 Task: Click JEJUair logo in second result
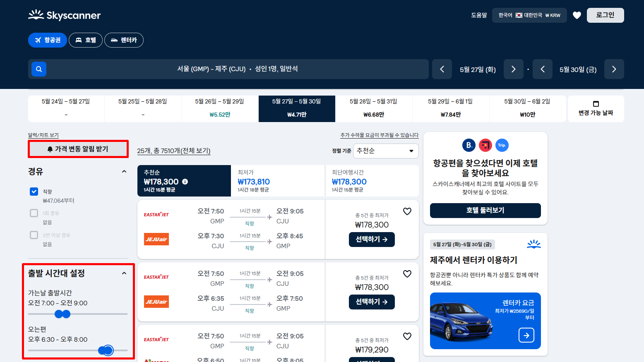coord(156,302)
